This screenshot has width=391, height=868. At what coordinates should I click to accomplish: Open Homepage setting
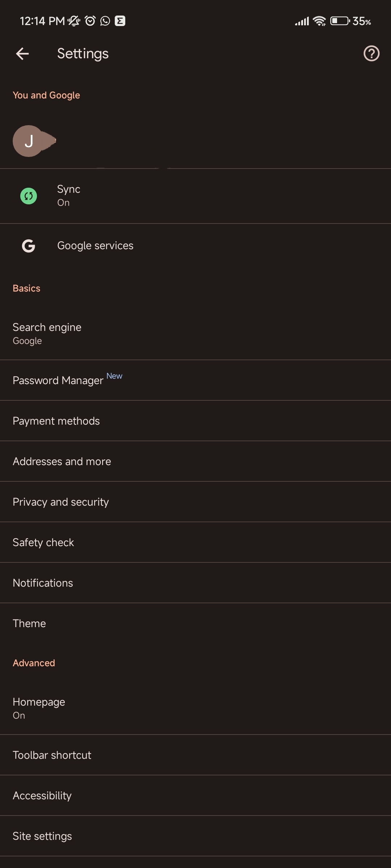tap(39, 708)
